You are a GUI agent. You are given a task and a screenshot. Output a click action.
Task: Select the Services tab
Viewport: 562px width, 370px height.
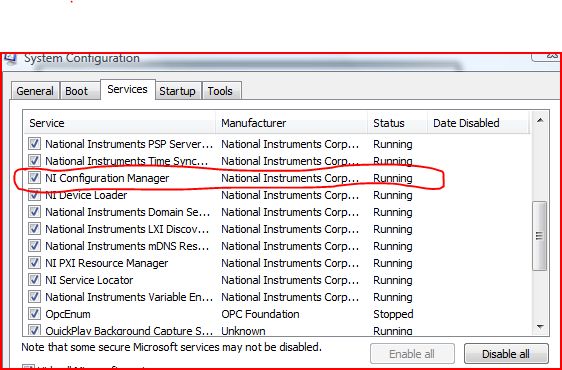coord(127,89)
